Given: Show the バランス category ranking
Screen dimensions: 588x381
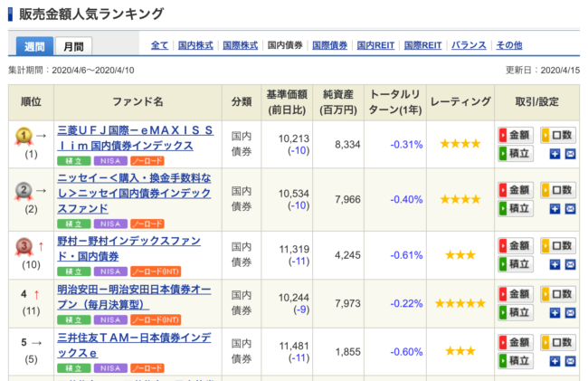Looking at the screenshot, I should pyautogui.click(x=469, y=45).
